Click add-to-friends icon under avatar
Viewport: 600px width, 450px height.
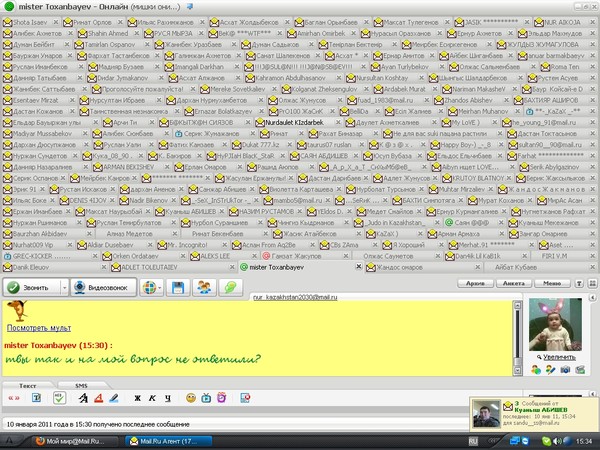536,370
